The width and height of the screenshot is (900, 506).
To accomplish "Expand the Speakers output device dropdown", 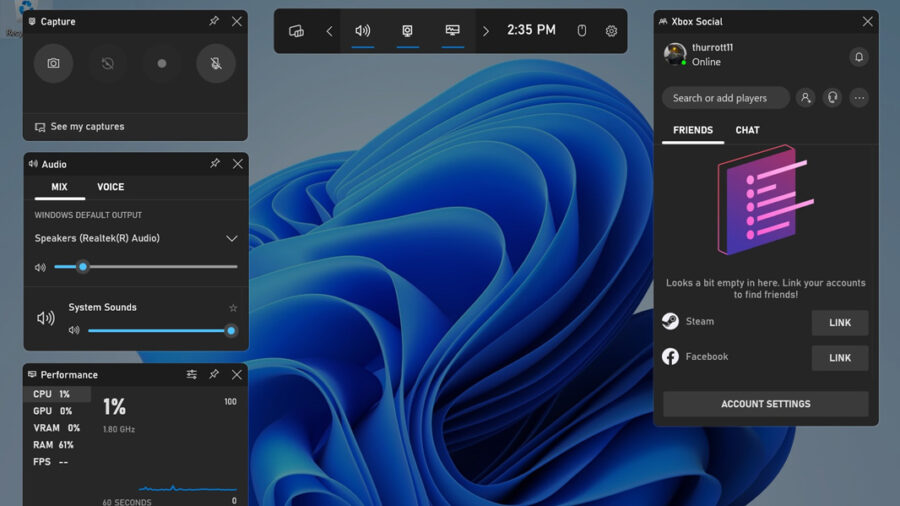I will 231,239.
